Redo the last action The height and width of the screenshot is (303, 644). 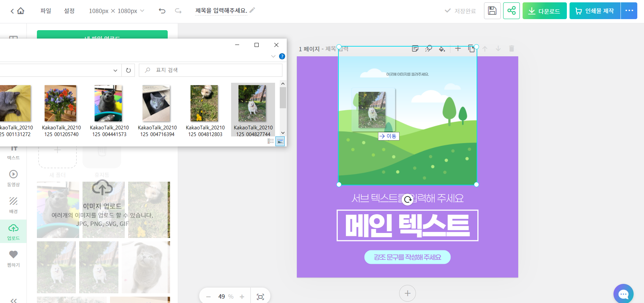[x=178, y=11]
